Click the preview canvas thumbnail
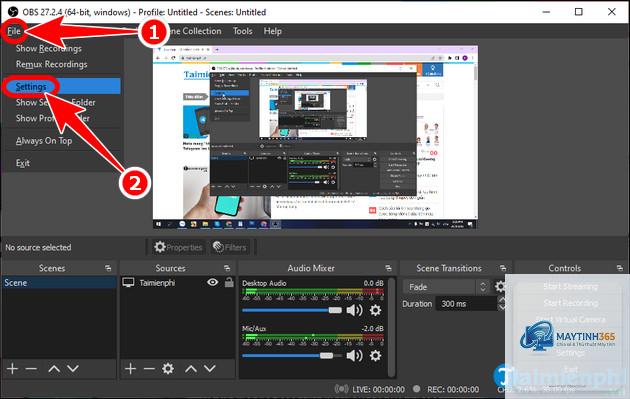630x399 pixels. pos(315,137)
